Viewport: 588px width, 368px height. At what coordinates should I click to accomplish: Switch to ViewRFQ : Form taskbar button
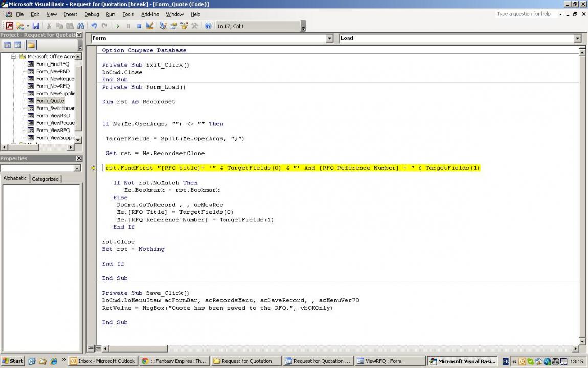(390, 361)
